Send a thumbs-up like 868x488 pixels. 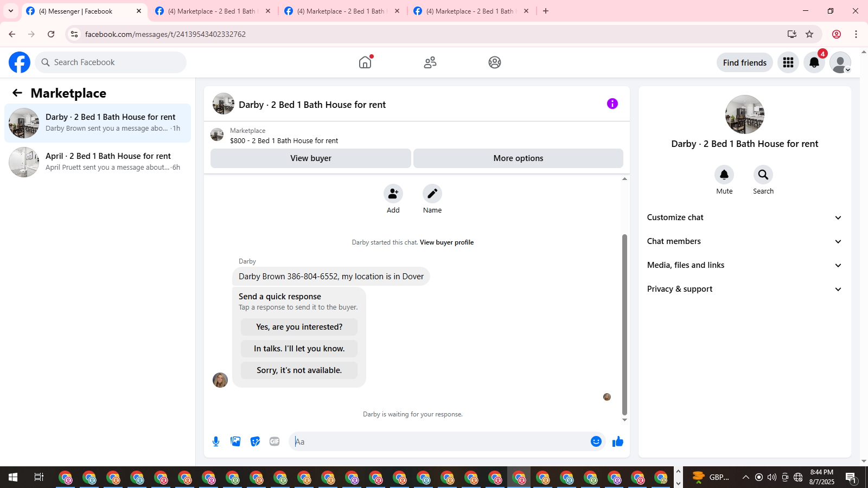pos(618,441)
